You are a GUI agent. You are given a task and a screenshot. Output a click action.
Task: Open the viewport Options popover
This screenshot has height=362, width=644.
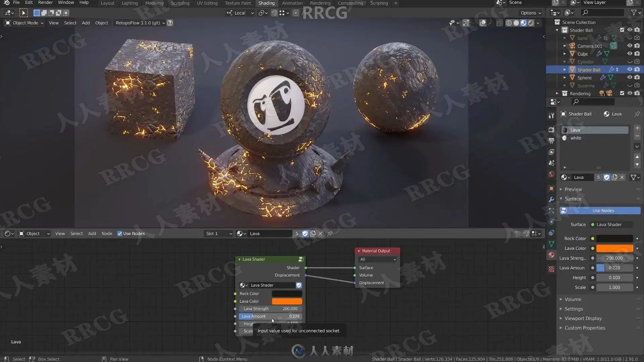pyautogui.click(x=531, y=13)
